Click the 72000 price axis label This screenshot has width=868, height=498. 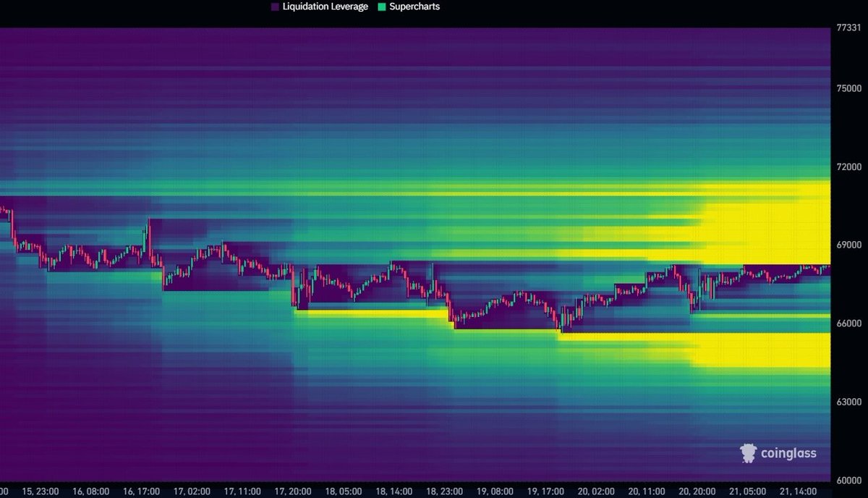coord(848,166)
